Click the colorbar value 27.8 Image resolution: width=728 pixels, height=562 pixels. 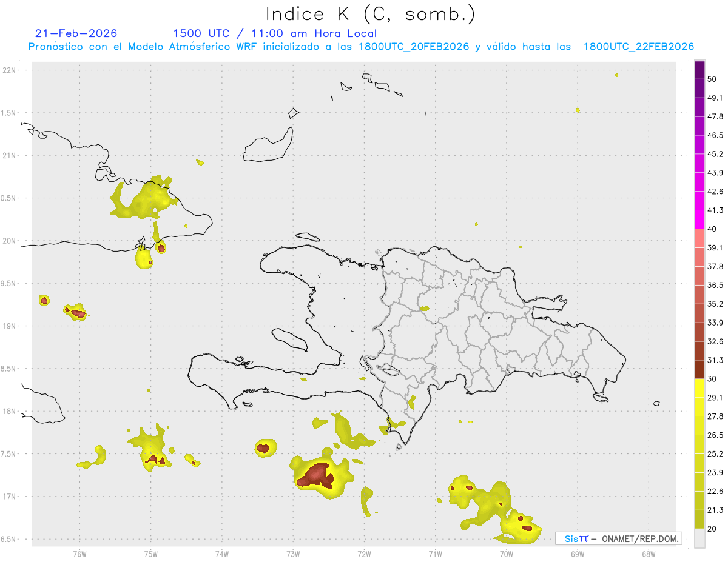click(x=715, y=416)
